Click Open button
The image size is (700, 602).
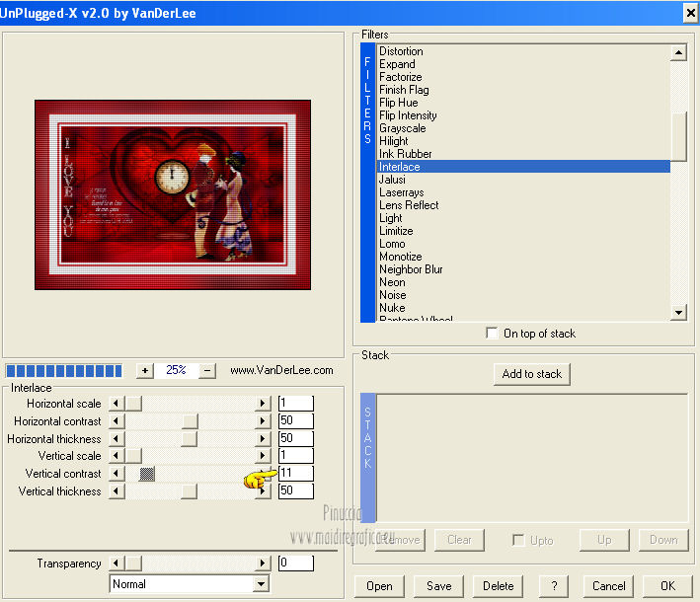coord(379,586)
